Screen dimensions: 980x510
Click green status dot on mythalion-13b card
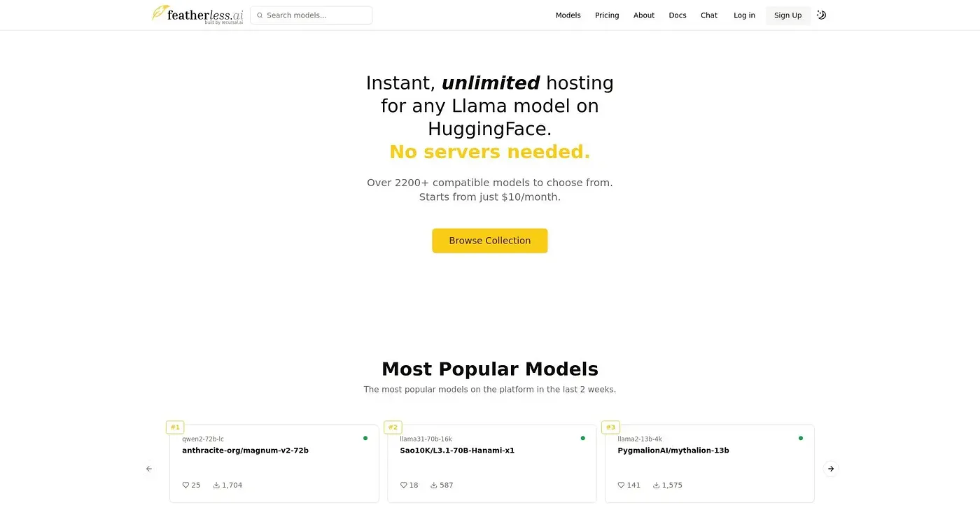click(x=801, y=438)
